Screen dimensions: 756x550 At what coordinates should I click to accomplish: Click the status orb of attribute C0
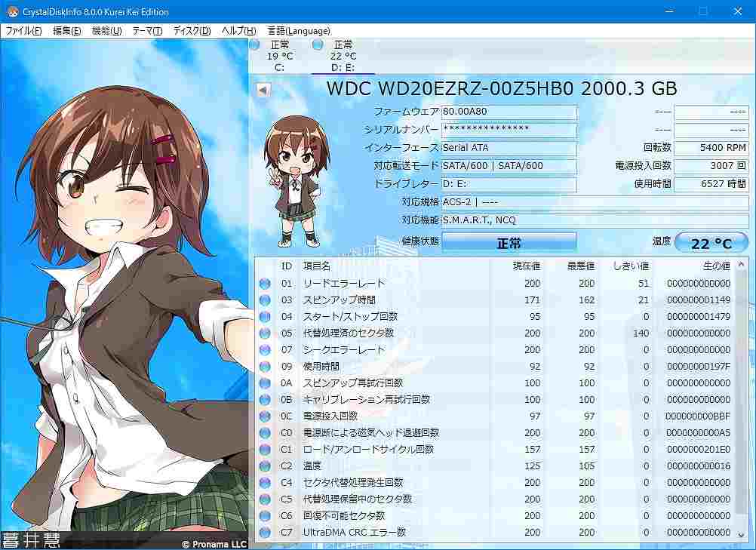click(x=265, y=433)
